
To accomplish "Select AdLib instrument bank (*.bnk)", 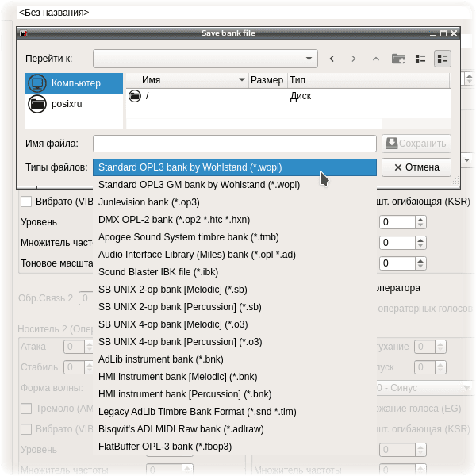I will [x=235, y=359].
